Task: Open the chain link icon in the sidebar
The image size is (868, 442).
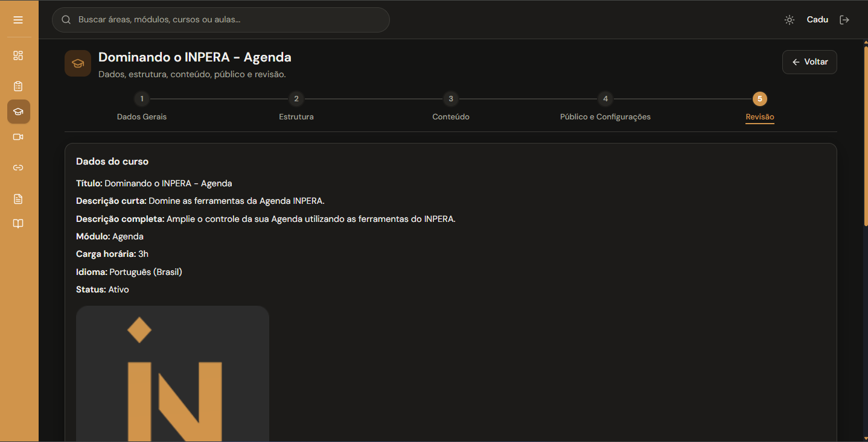Action: pos(18,168)
